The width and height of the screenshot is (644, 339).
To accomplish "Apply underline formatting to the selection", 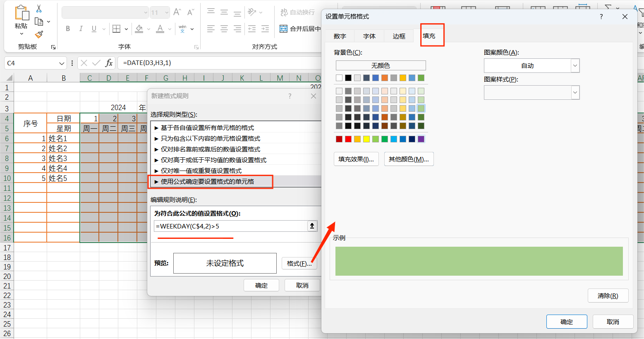I will [x=94, y=29].
